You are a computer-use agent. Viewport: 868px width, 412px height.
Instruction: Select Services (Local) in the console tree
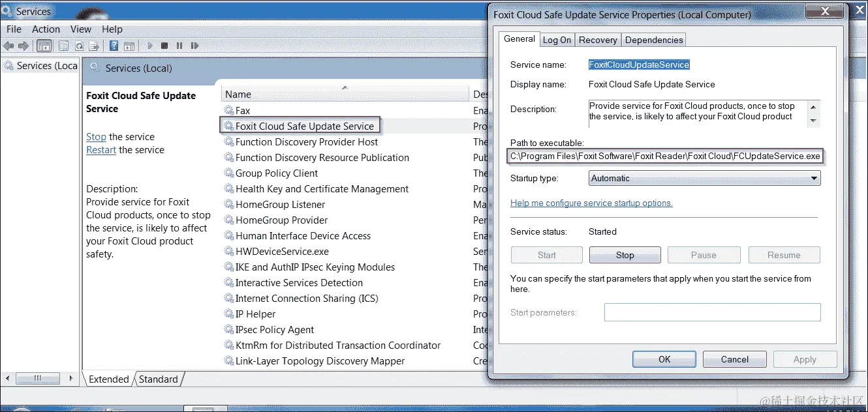click(40, 66)
